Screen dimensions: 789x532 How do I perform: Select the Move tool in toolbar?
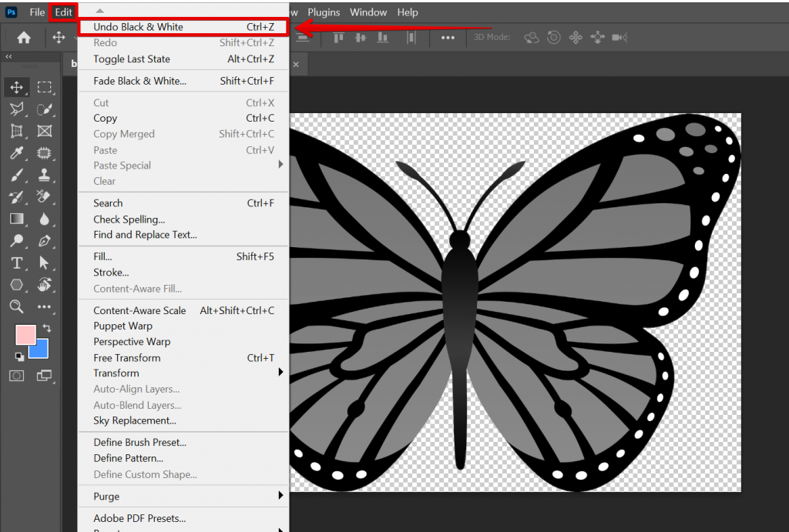click(17, 87)
